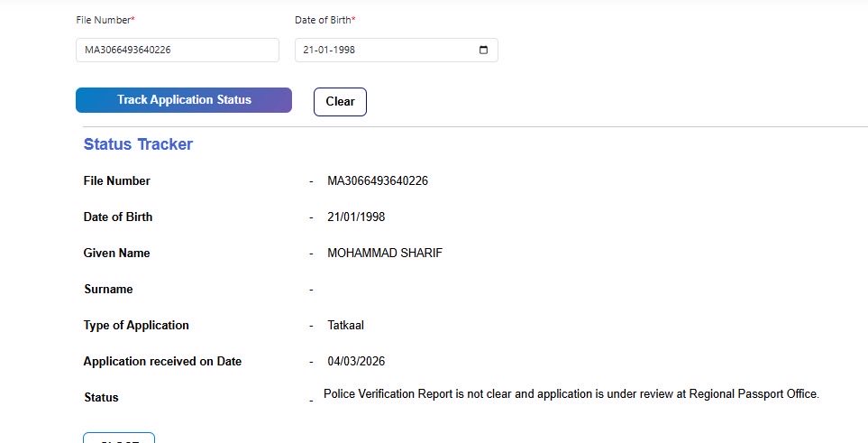868x443 pixels.
Task: Select the Police Verification Report status text
Action: pyautogui.click(x=571, y=393)
